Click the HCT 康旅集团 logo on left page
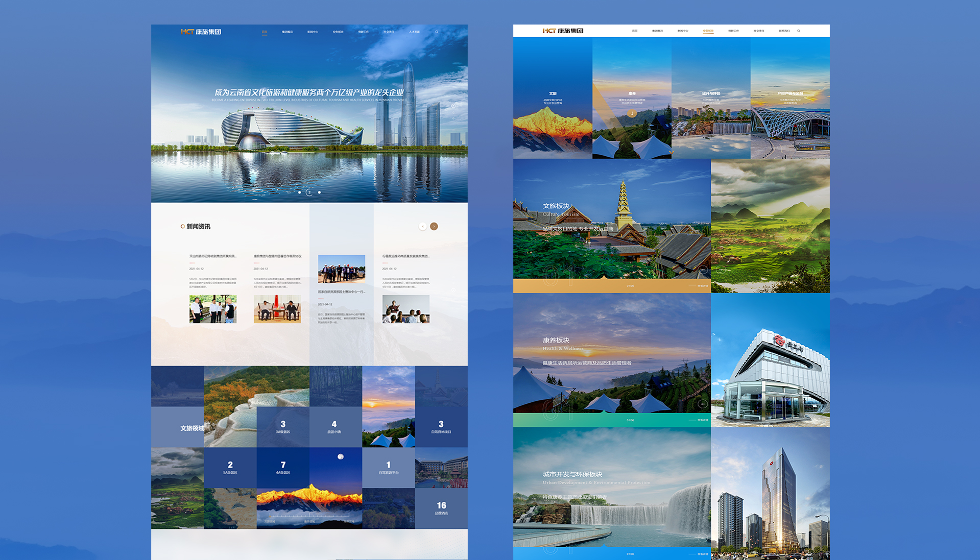 (201, 32)
